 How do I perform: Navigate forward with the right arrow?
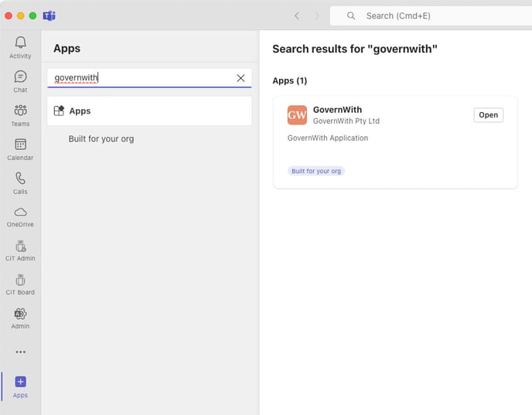317,15
